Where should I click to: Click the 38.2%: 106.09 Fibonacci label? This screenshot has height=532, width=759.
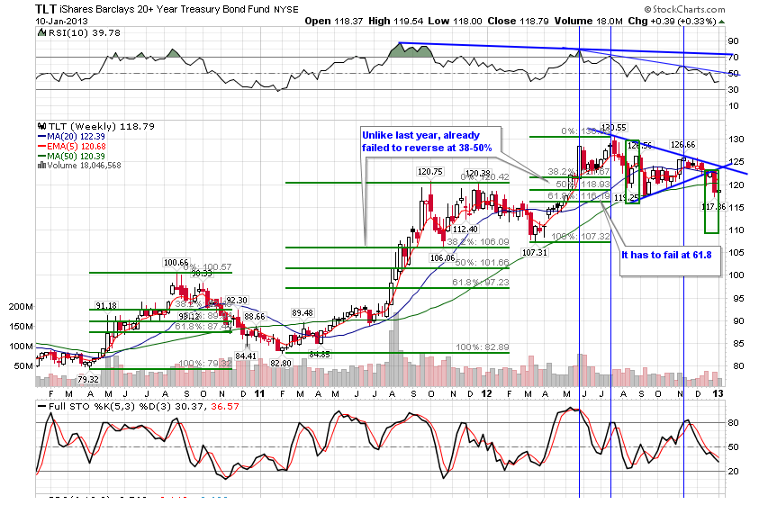(478, 241)
